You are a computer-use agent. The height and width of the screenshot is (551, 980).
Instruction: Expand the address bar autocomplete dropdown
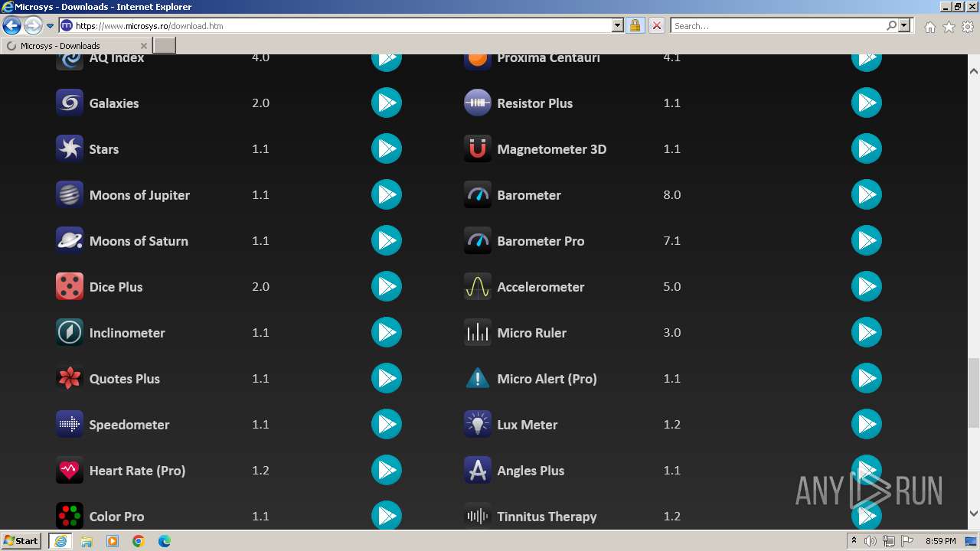(x=618, y=26)
